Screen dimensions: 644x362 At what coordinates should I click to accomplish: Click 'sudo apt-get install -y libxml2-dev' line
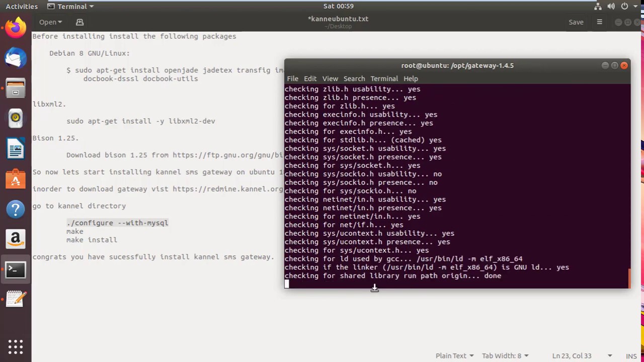tap(141, 121)
